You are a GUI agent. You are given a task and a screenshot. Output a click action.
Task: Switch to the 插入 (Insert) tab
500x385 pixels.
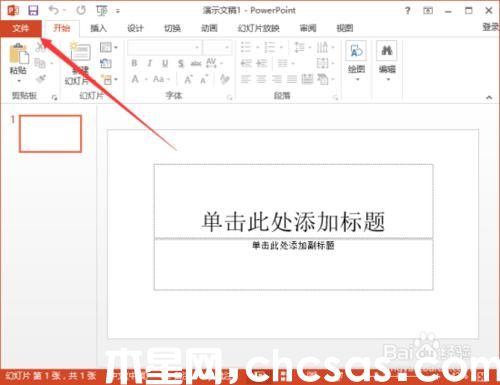(99, 28)
